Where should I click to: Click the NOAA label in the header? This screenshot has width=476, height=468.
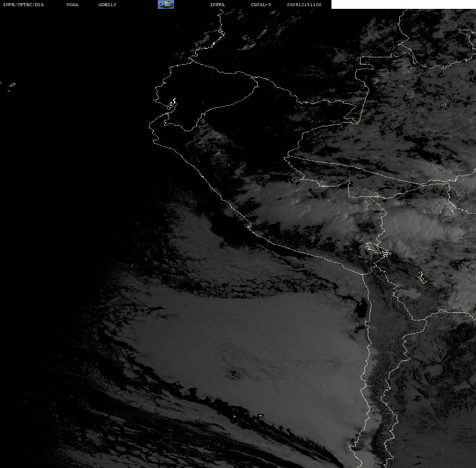pyautogui.click(x=72, y=4)
